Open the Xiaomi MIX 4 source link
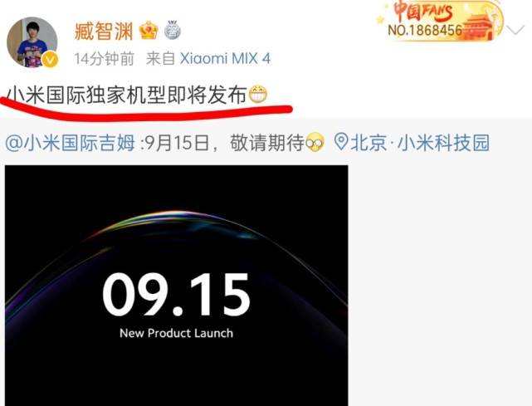The image size is (532, 406). pos(225,59)
